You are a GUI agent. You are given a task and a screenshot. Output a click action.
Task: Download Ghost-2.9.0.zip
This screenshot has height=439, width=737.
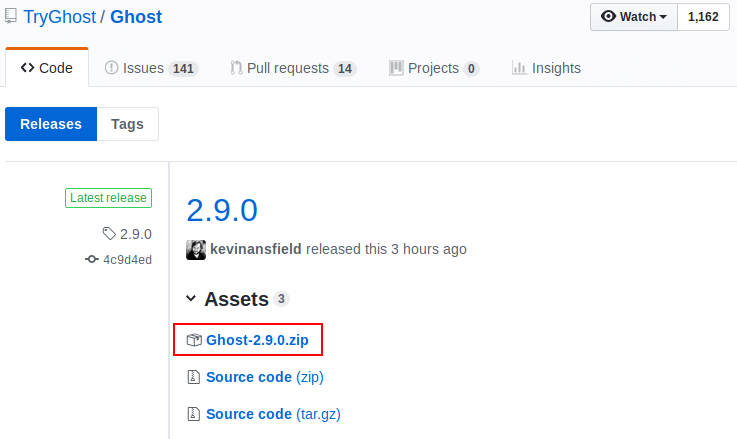coord(257,340)
